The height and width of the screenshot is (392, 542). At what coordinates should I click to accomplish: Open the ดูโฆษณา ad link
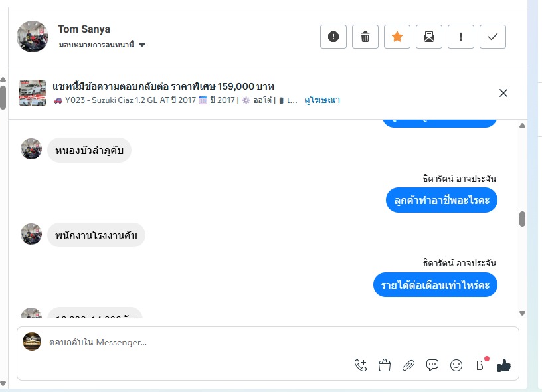(x=322, y=100)
